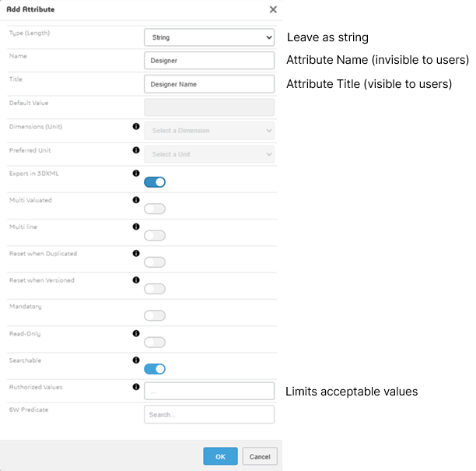The image size is (476, 471).
Task: Close the Add Attribute dialog
Action: (273, 9)
